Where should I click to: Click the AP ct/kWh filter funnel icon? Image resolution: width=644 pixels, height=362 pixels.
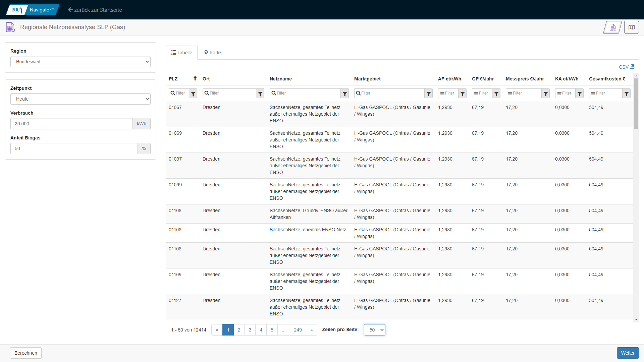pyautogui.click(x=462, y=94)
